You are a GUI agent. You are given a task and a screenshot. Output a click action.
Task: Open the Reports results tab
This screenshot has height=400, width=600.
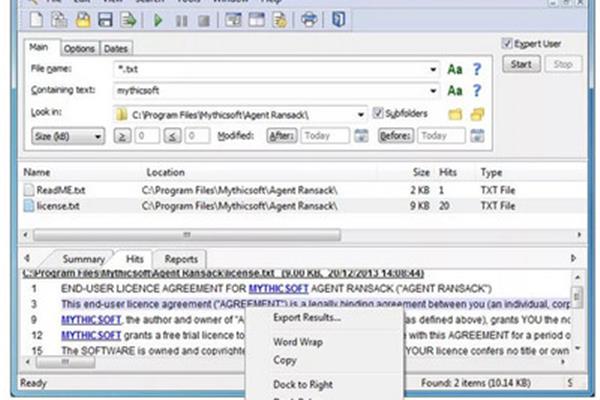point(181,259)
